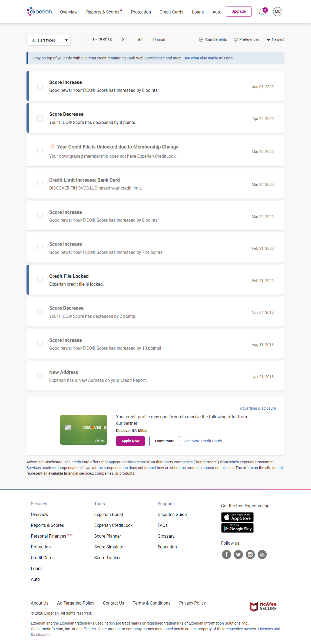Select the Credit File Locked alert checkbox

click(x=40, y=280)
